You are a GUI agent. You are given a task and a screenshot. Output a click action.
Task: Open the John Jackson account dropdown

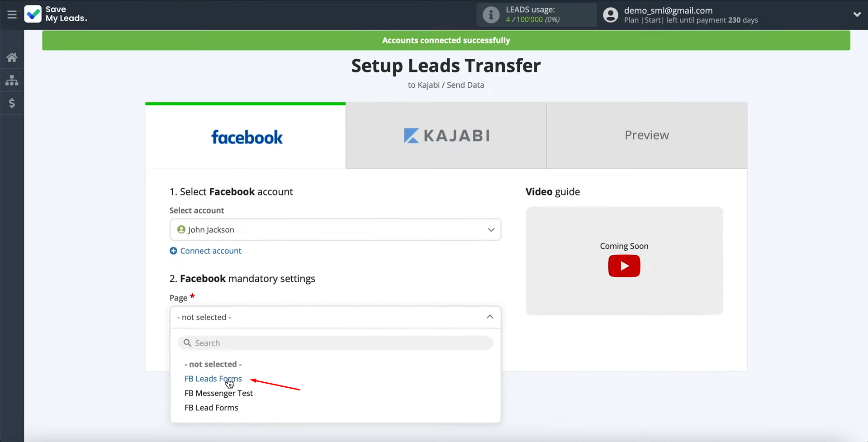point(335,230)
